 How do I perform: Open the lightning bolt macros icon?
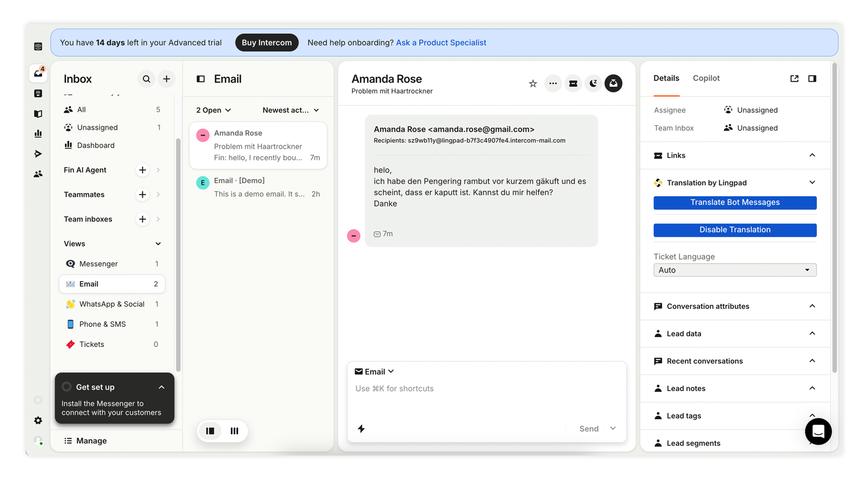coord(361,429)
